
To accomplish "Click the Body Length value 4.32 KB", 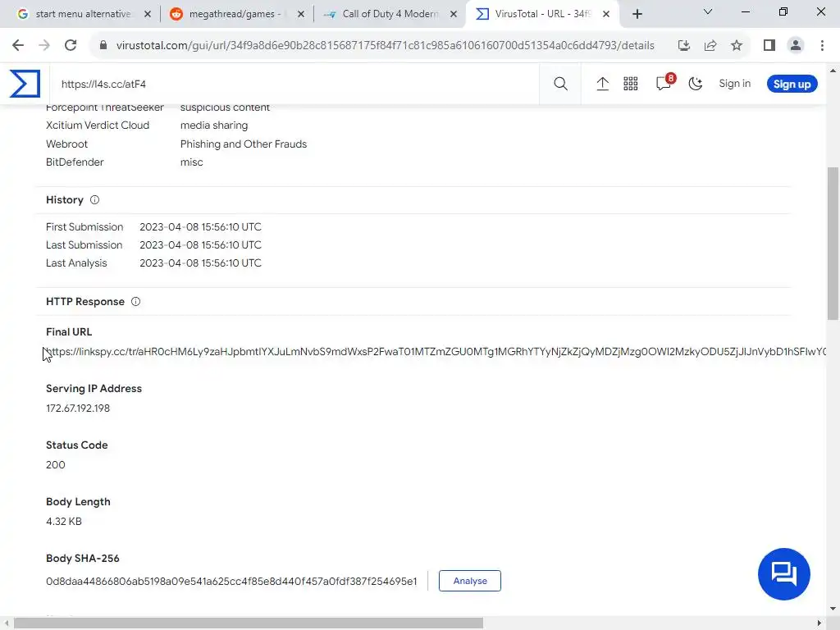I will click(64, 521).
